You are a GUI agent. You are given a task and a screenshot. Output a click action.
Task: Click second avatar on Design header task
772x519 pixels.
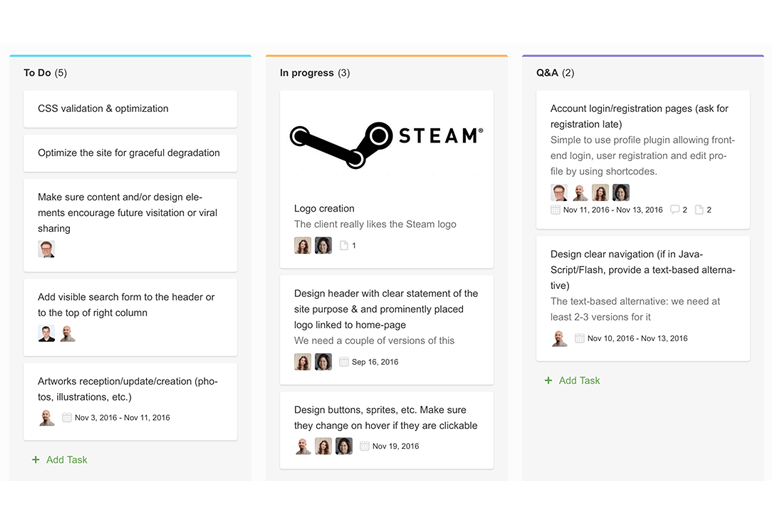tap(323, 362)
